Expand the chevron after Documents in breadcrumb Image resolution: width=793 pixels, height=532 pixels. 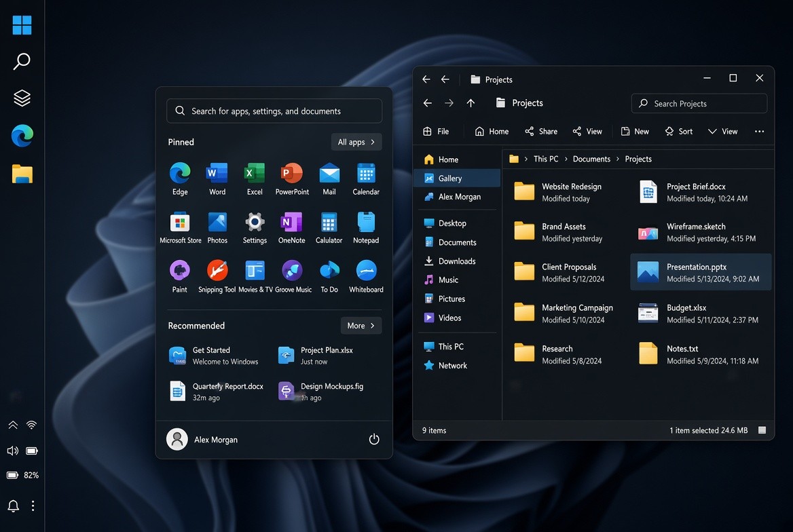click(x=618, y=159)
